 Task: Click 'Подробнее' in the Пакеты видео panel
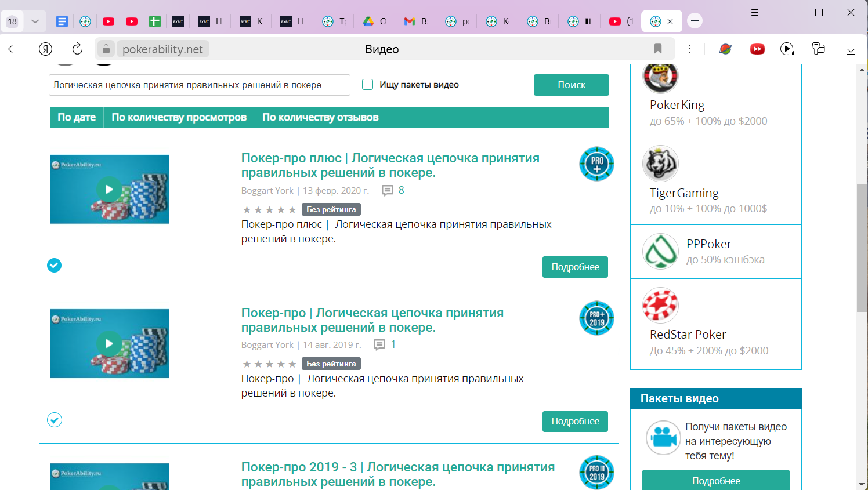(x=716, y=480)
